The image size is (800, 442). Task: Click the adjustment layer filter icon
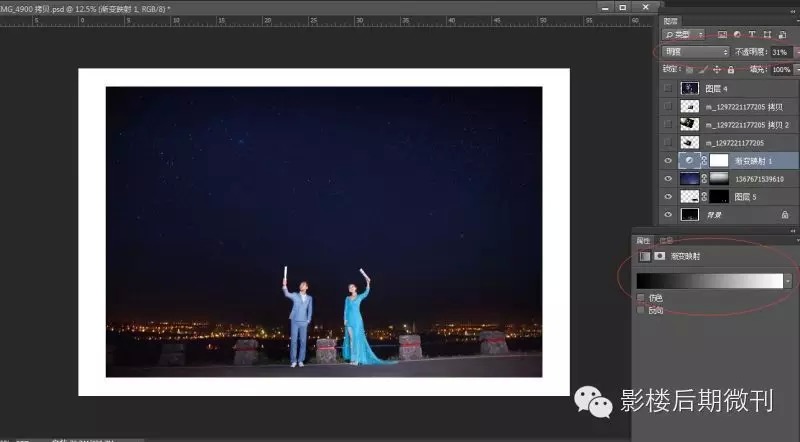[737, 35]
